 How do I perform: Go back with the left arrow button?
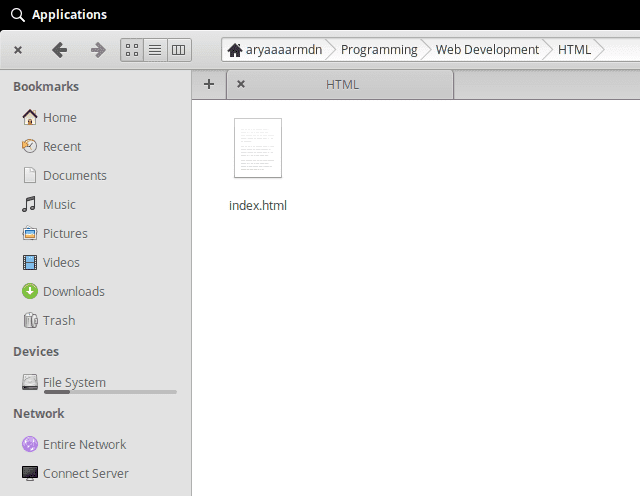click(x=59, y=49)
